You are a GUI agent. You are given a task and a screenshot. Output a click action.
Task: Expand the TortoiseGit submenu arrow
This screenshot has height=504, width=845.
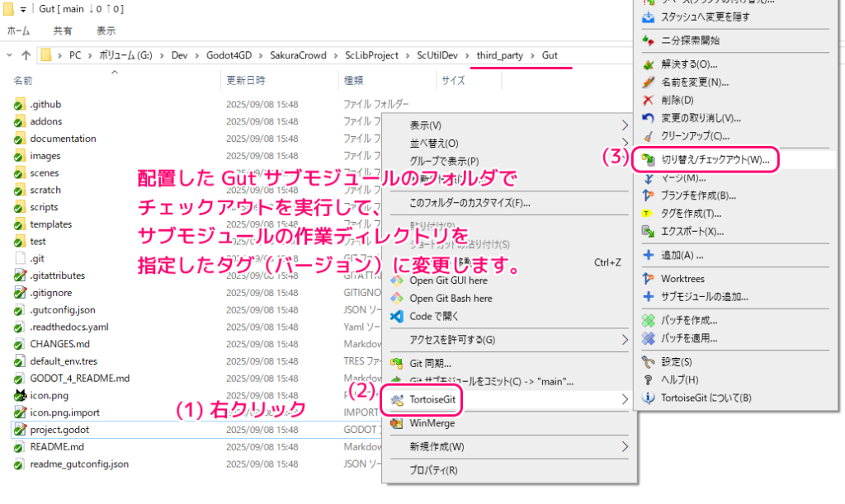click(625, 399)
